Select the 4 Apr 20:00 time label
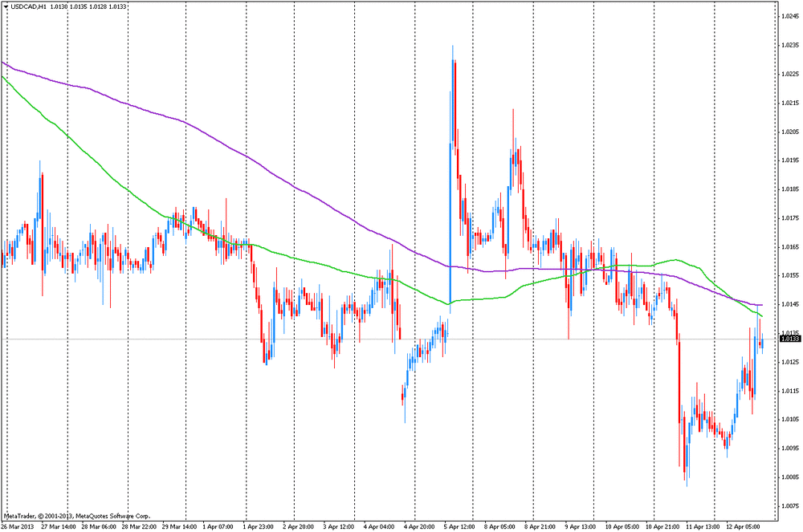Screen dimensions: 803x532 tap(419, 526)
